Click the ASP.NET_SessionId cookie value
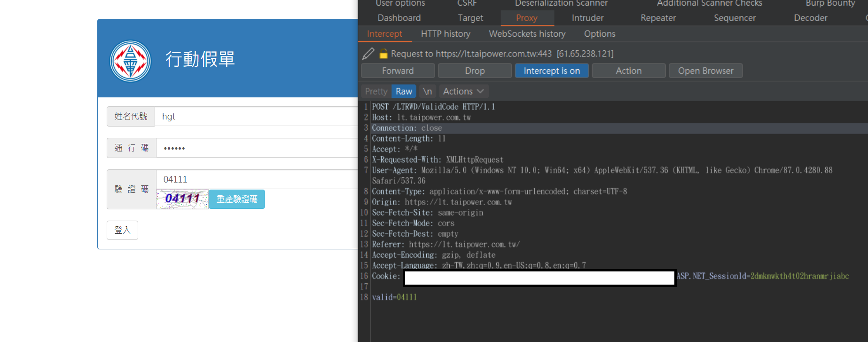Screen dimensions: 868x342 pyautogui.click(x=799, y=276)
